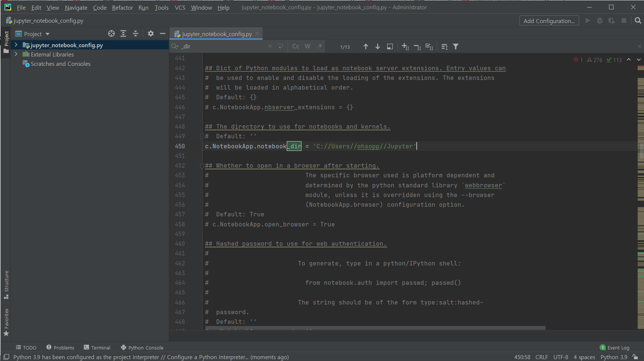This screenshot has height=361, width=644.
Task: Jump to previous search occurrence arrow
Action: pyautogui.click(x=366, y=46)
